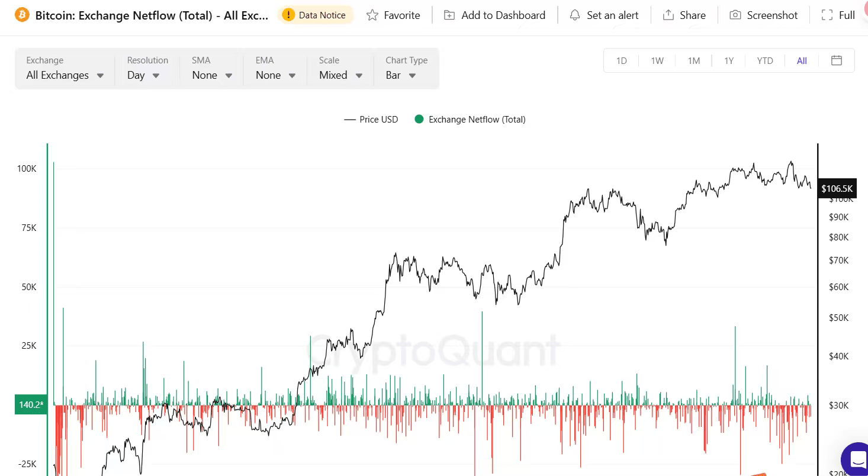
Task: Toggle Exchange Netflow (Total) legend series
Action: [x=470, y=120]
